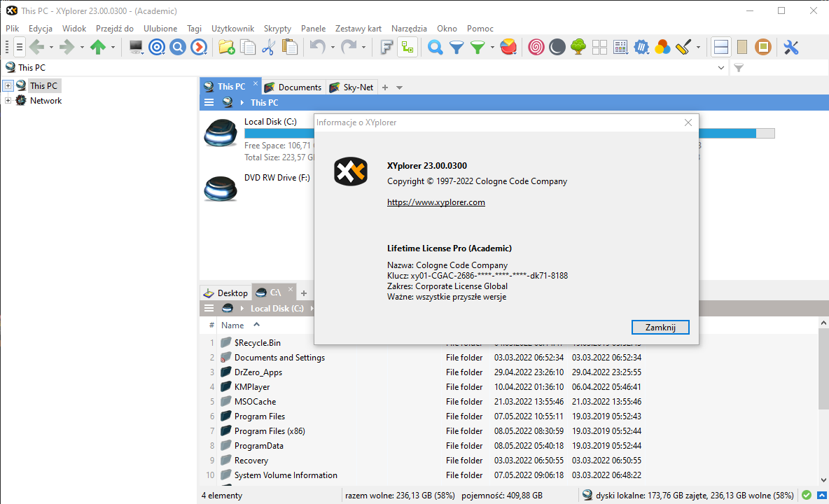The width and height of the screenshot is (829, 504).
Task: Click the blue circle magnifier toolbar icon
Action: [178, 48]
